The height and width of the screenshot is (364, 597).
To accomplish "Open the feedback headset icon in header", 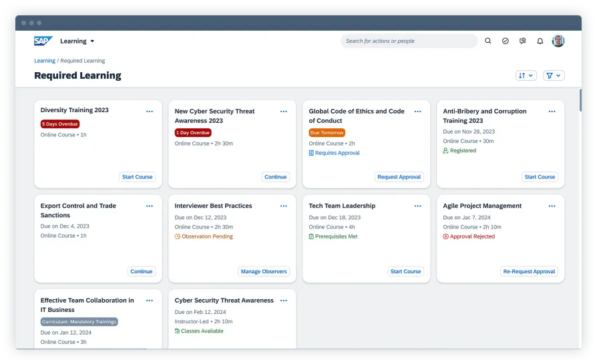I will click(x=523, y=41).
